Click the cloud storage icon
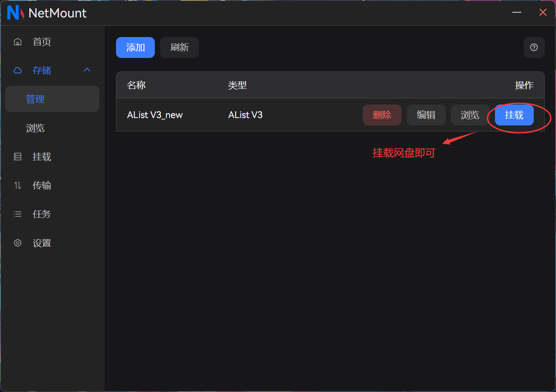This screenshot has height=392, width=556. click(17, 71)
